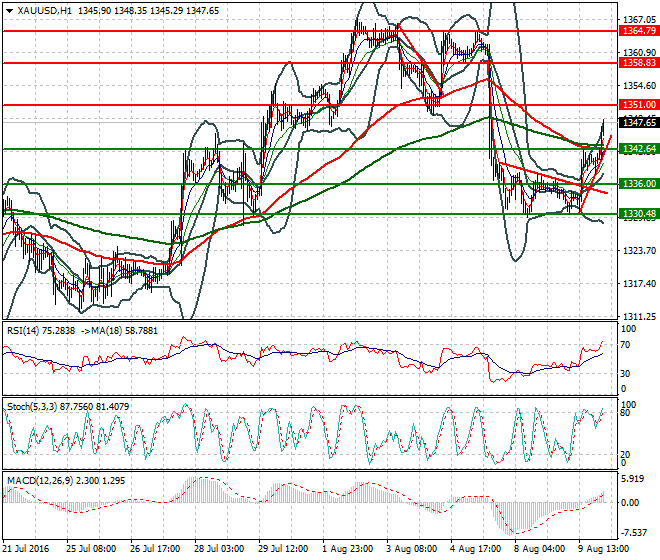Click the MACD(12,26,9) indicator label

click(x=40, y=481)
